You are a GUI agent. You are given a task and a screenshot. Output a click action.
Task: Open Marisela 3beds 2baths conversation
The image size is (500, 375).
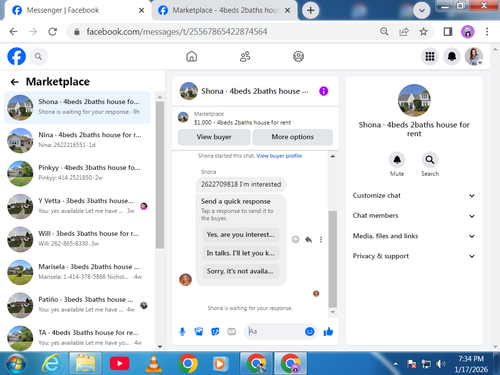(77, 272)
